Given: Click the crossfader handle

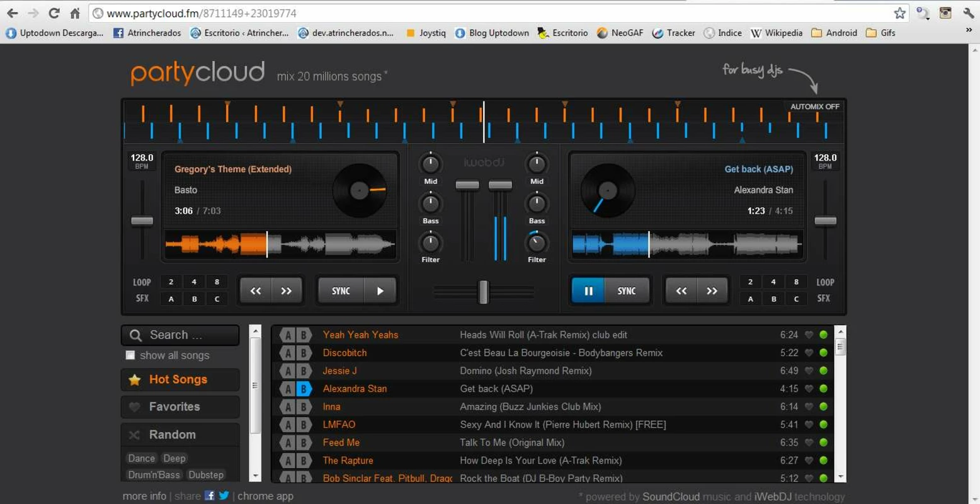Looking at the screenshot, I should tap(484, 292).
